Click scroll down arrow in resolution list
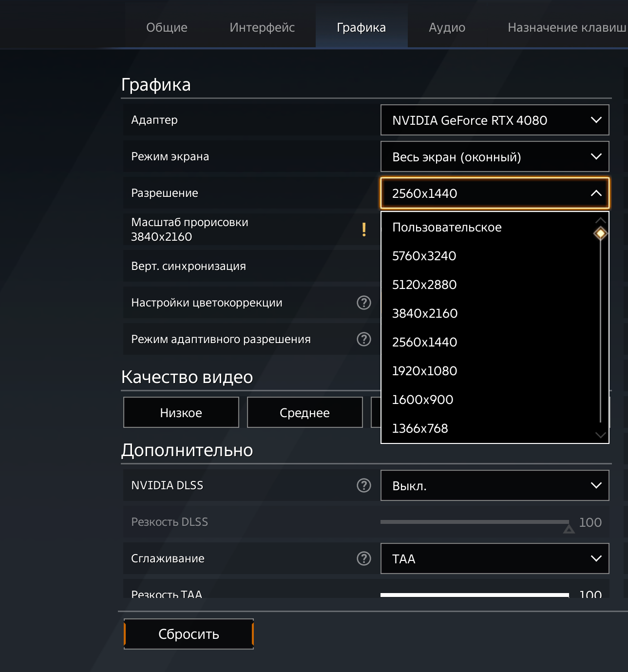Image resolution: width=628 pixels, height=672 pixels. [601, 435]
